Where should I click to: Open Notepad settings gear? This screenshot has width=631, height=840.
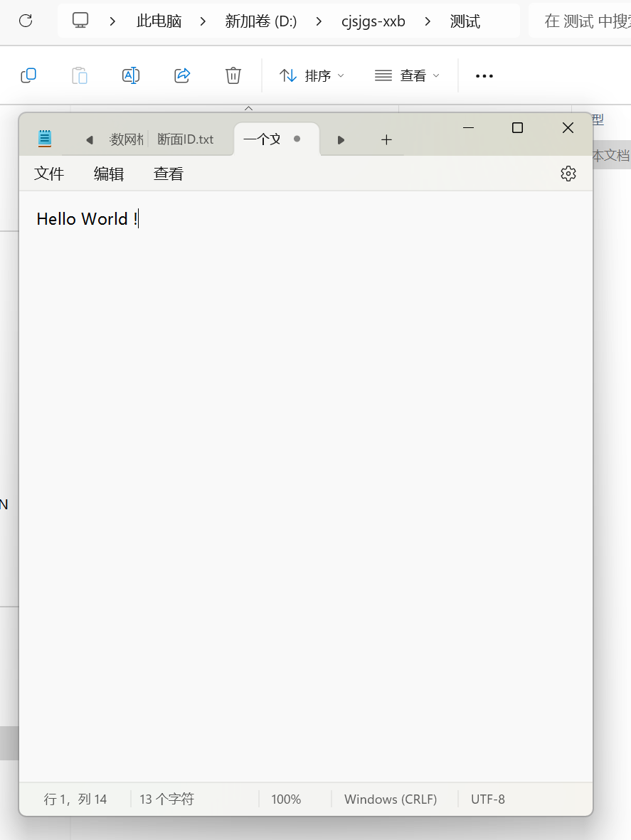(x=568, y=174)
